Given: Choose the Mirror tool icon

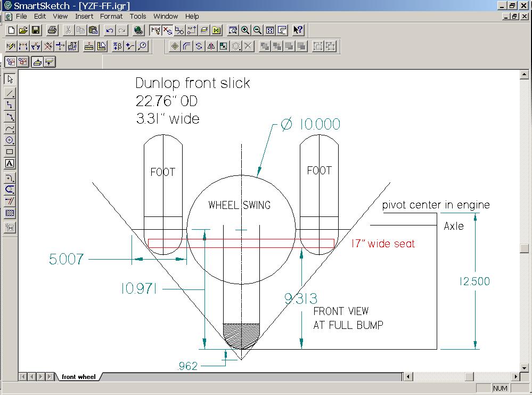Looking at the screenshot, I should point(211,46).
